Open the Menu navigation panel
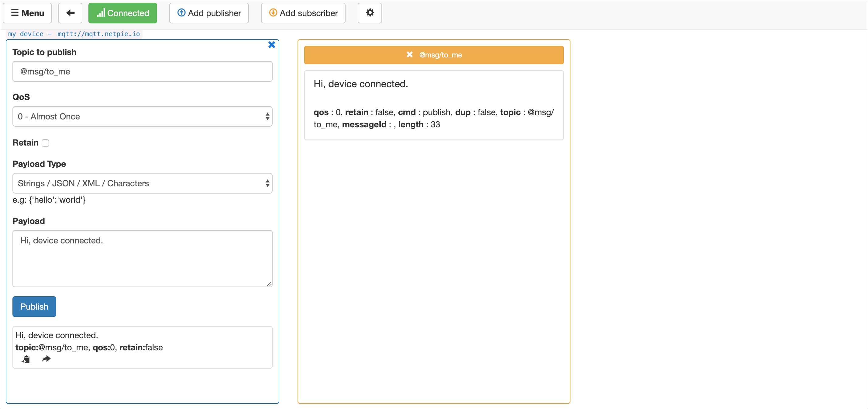Screen dimensions: 868x409 [29, 13]
